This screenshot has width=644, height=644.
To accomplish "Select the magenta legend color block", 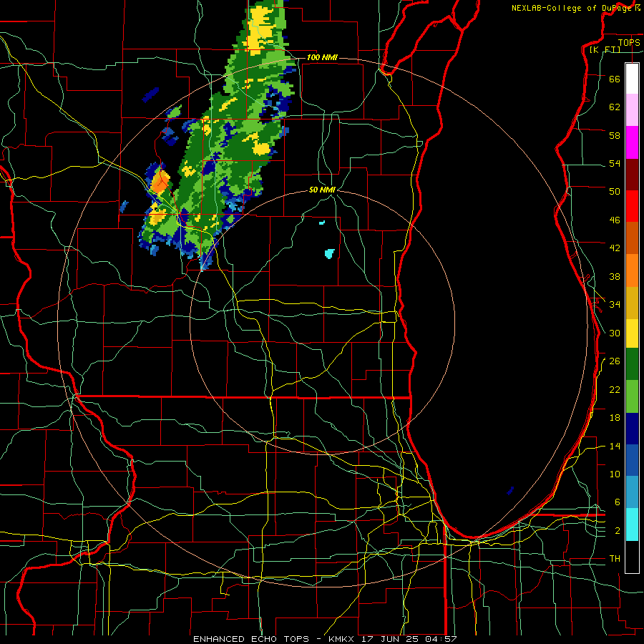I will [x=632, y=142].
